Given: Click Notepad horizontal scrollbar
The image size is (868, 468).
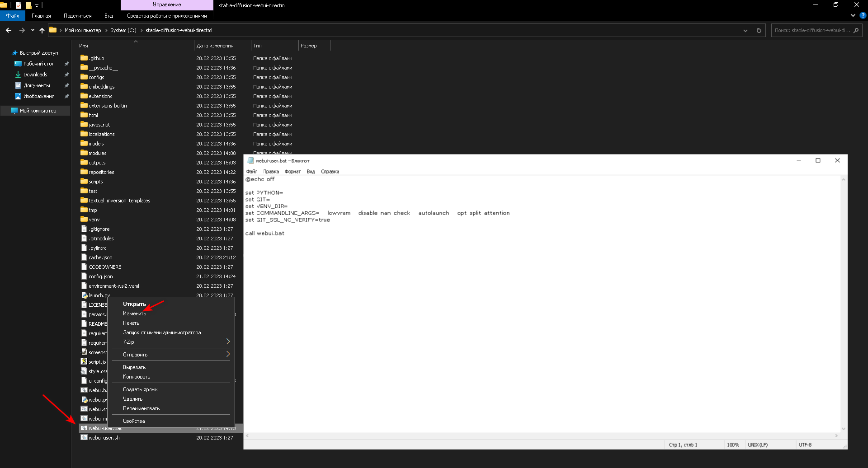Looking at the screenshot, I should click(x=542, y=435).
